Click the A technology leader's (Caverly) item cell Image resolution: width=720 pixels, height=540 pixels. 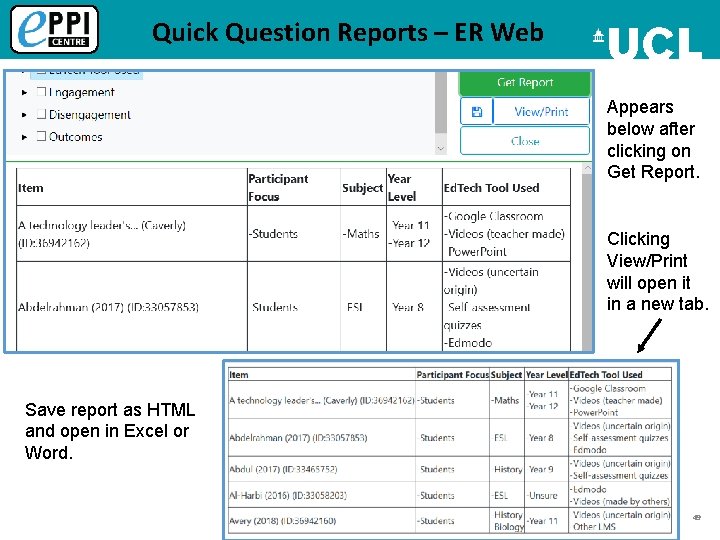tap(132, 234)
